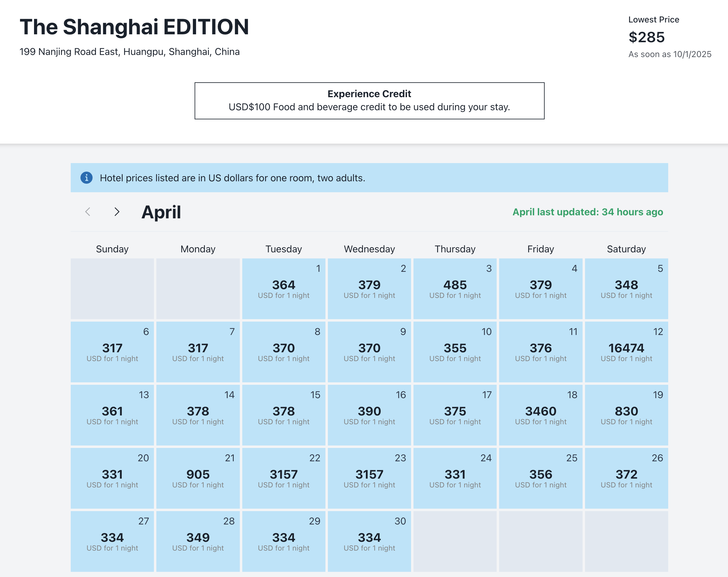Pick April 18 with 3460 USD rate

point(540,415)
